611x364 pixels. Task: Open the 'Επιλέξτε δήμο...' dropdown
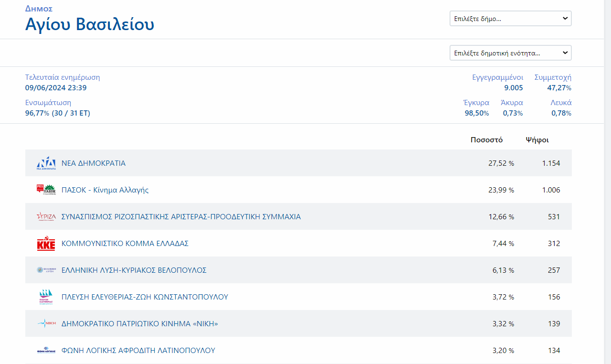click(510, 19)
